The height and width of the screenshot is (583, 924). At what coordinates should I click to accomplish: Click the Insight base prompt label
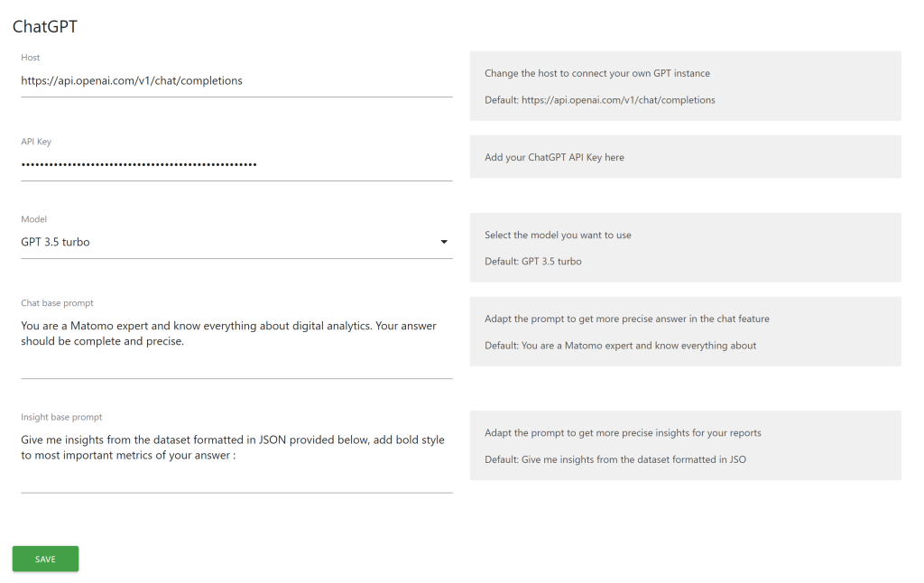pos(61,417)
